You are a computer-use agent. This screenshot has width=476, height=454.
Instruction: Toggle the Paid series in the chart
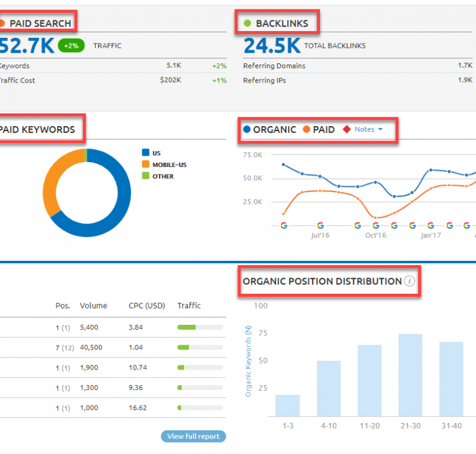point(319,130)
